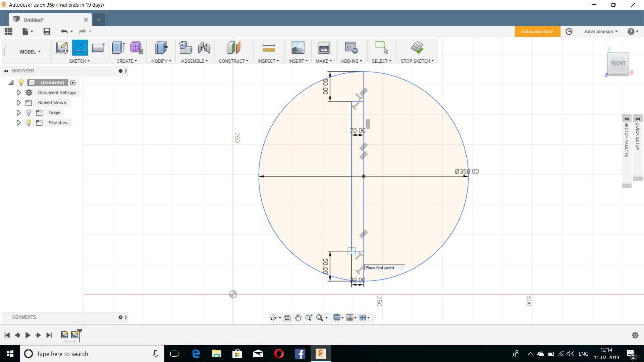The width and height of the screenshot is (644, 362).
Task: Toggle visibility bulb of Origin folder
Action: point(29,113)
